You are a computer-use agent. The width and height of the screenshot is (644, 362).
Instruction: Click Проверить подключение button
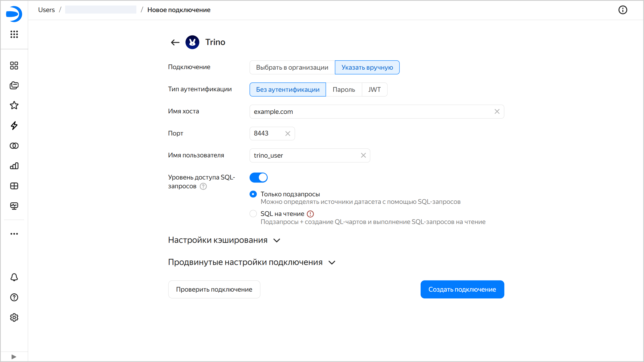click(x=214, y=289)
